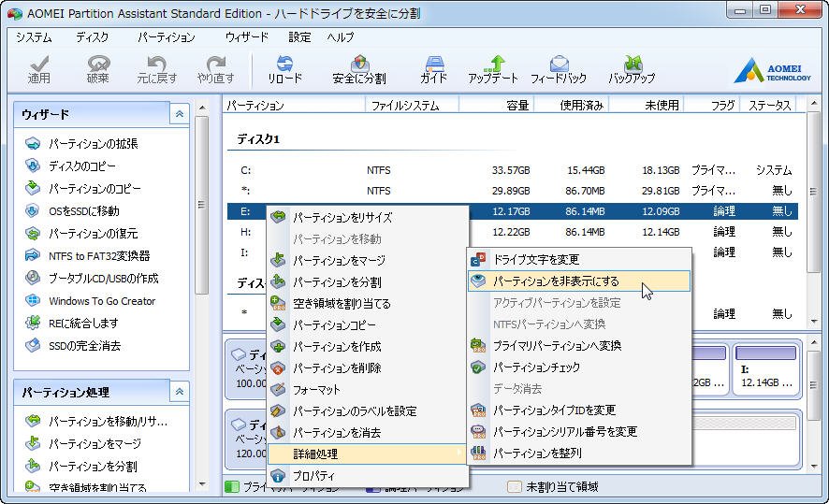Select フォーマット in the context menu
Image resolution: width=829 pixels, height=504 pixels.
[x=368, y=390]
